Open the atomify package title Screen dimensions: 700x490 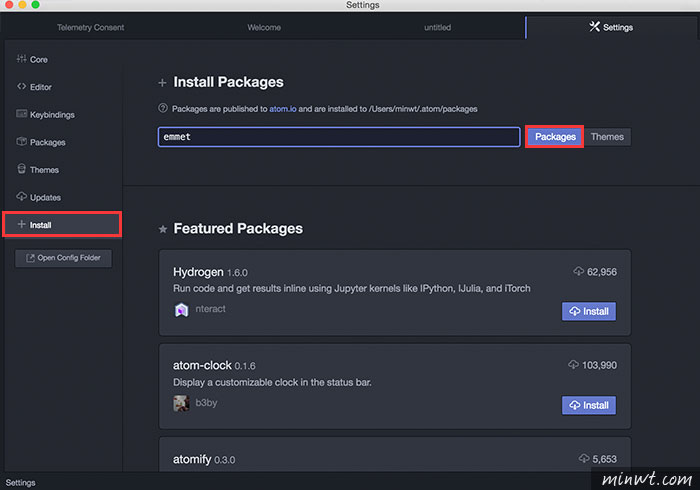coord(192,459)
